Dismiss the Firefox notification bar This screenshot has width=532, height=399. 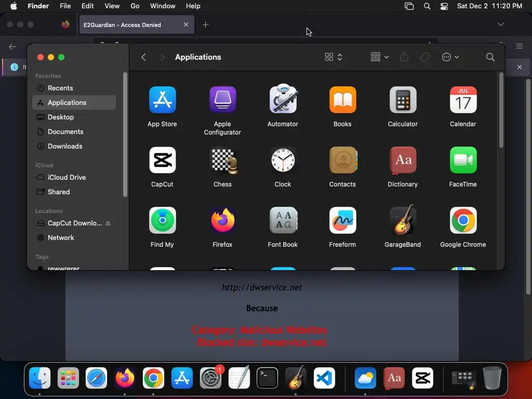(519, 67)
